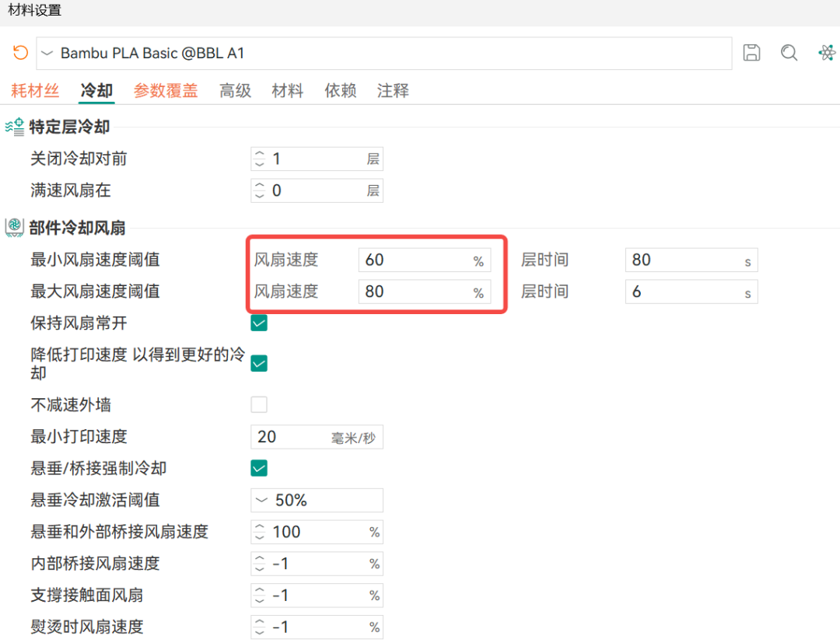Decrease 关闭冷却对前 layer value with down arrow
840x643 pixels.
tap(260, 164)
